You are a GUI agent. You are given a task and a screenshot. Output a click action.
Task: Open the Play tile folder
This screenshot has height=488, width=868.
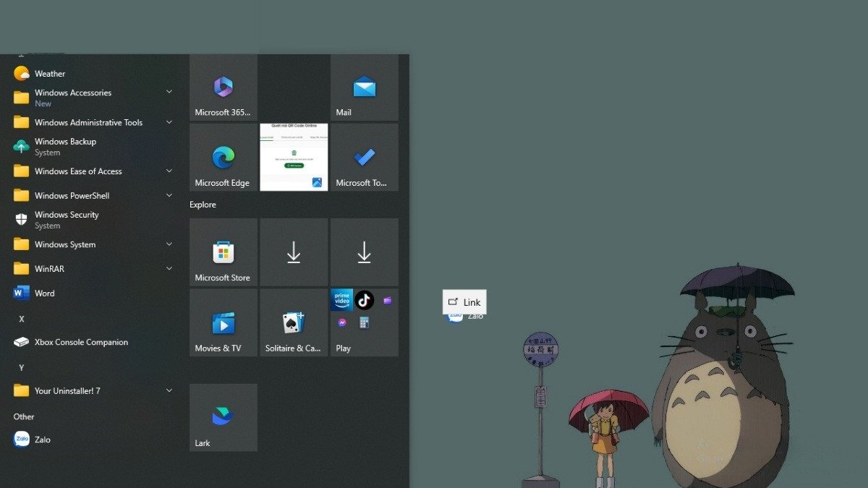tap(364, 322)
